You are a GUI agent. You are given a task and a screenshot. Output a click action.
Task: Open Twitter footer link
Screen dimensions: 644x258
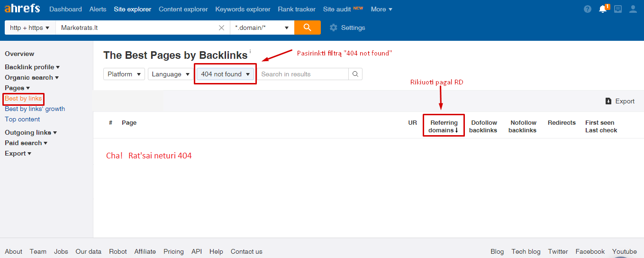coord(558,251)
